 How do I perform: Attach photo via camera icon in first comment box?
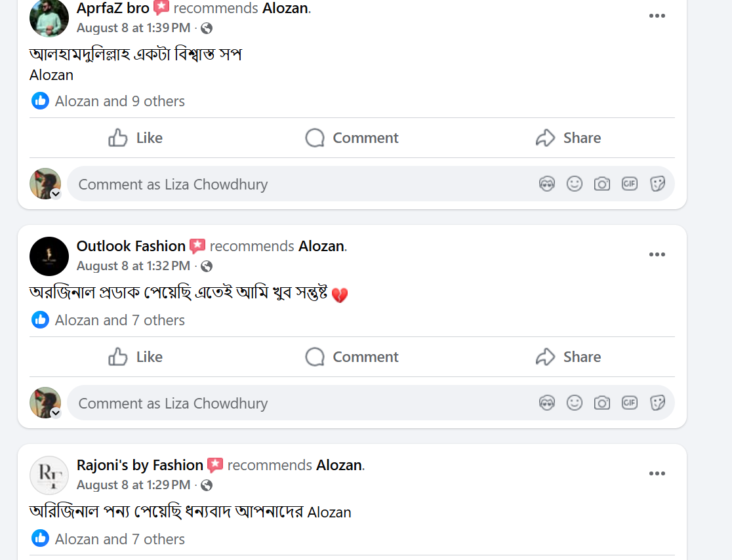coord(602,184)
